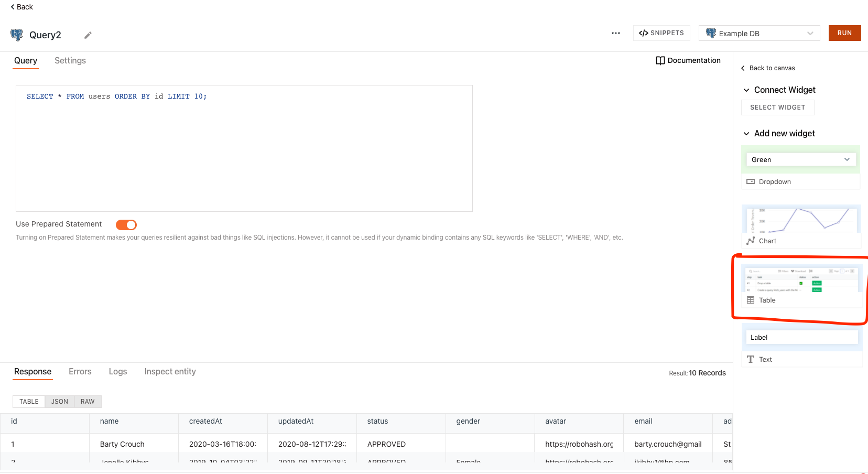Screen dimensions: 868x474
Task: Collapse the Add new widget section
Action: (x=746, y=133)
